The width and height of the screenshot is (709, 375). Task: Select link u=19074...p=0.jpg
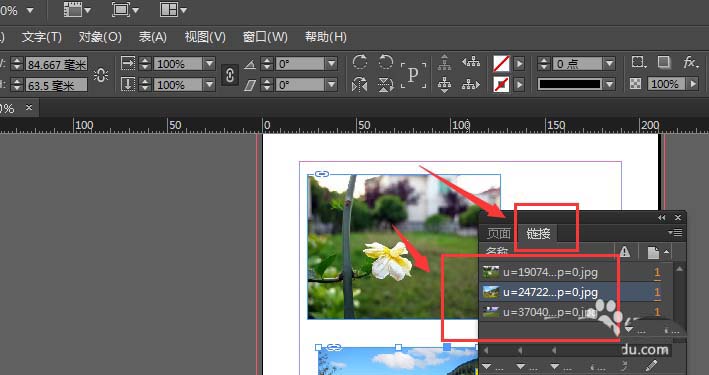tap(575, 272)
